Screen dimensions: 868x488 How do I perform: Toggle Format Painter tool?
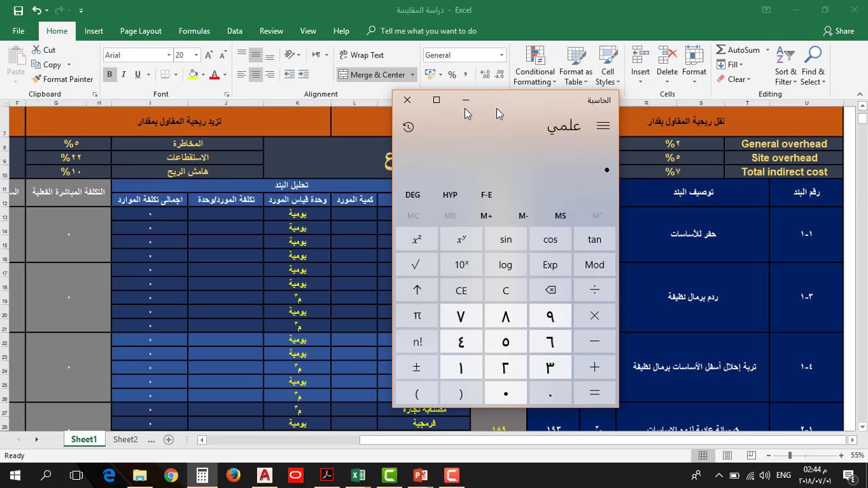click(62, 79)
